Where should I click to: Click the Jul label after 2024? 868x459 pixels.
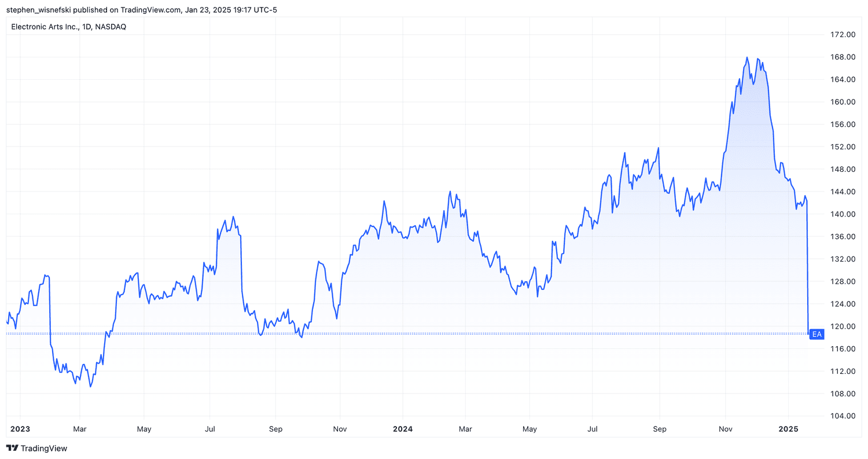click(593, 429)
